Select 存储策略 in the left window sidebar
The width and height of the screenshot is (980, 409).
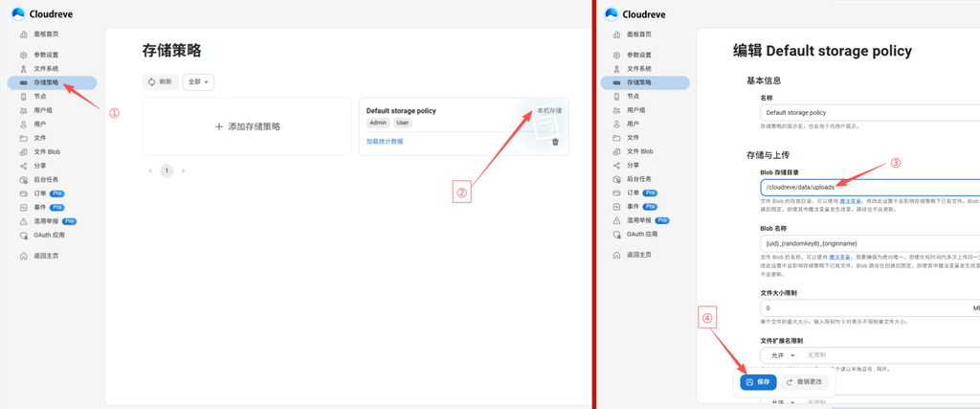pyautogui.click(x=52, y=82)
